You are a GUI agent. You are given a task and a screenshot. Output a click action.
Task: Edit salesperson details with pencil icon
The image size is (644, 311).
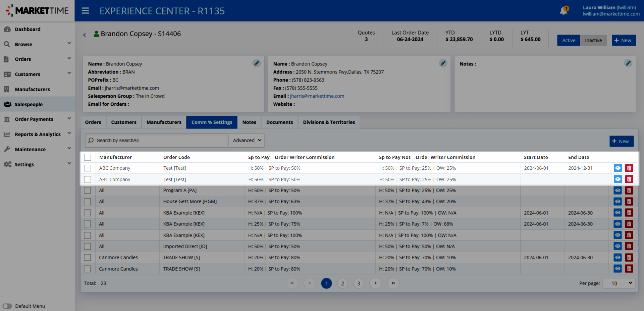[x=257, y=63]
